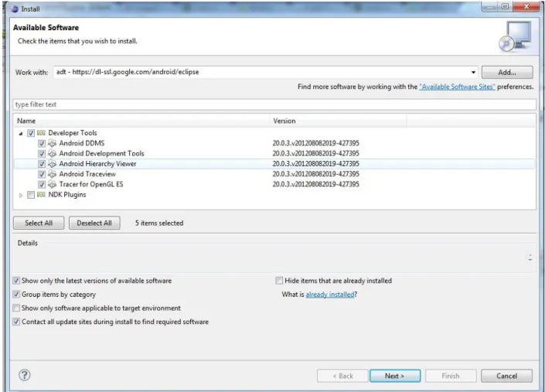Click the Android Traceview feature icon
Screen dimensions: 545x392
pos(52,174)
